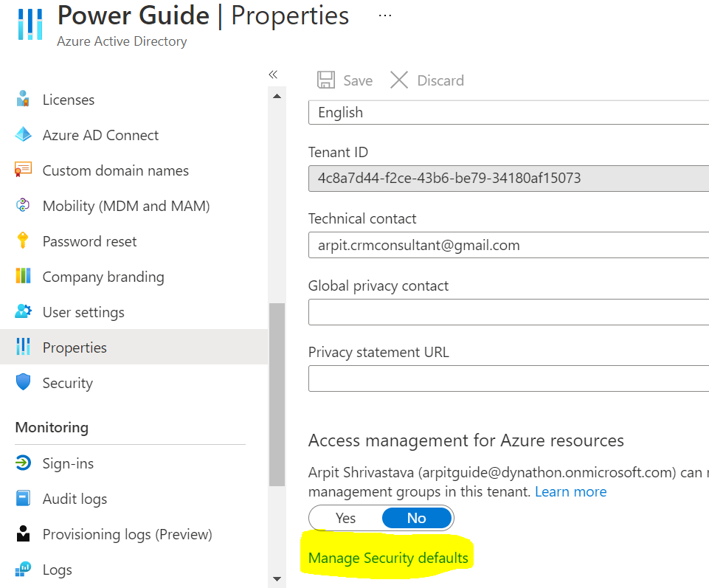Select No on access management toggle
The image size is (709, 588).
tap(416, 518)
